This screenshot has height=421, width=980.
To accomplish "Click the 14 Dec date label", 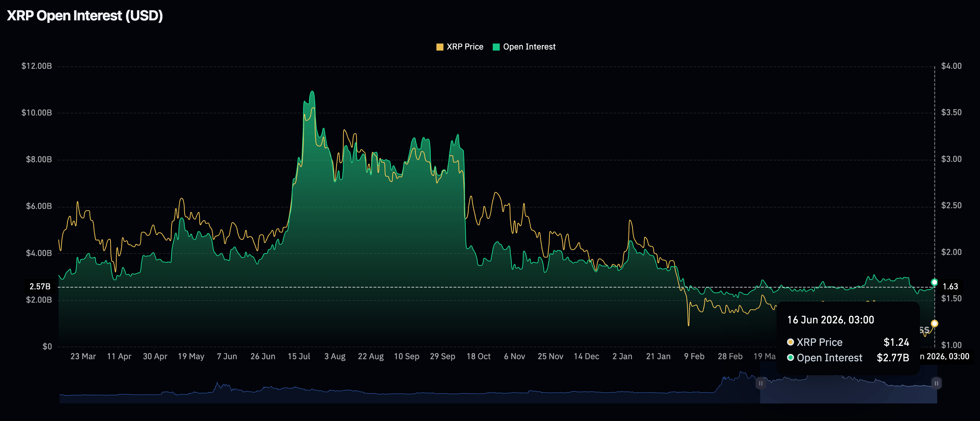I will click(x=586, y=357).
